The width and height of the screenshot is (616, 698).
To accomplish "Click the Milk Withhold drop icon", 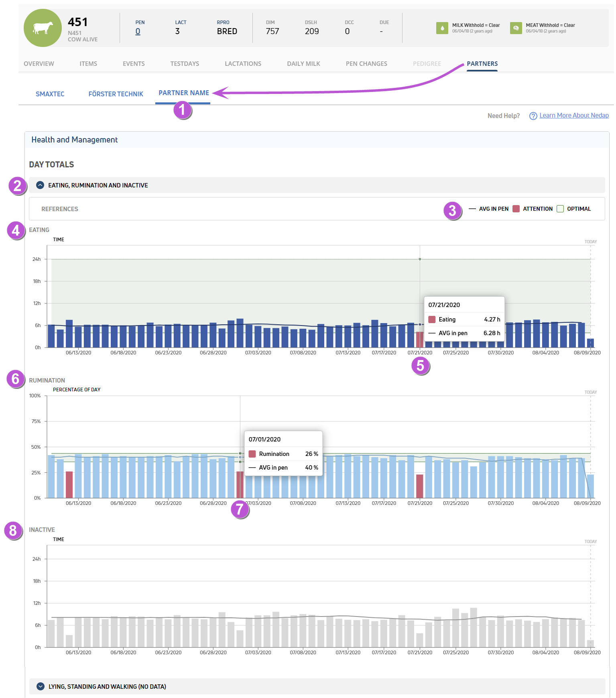I will (x=442, y=28).
